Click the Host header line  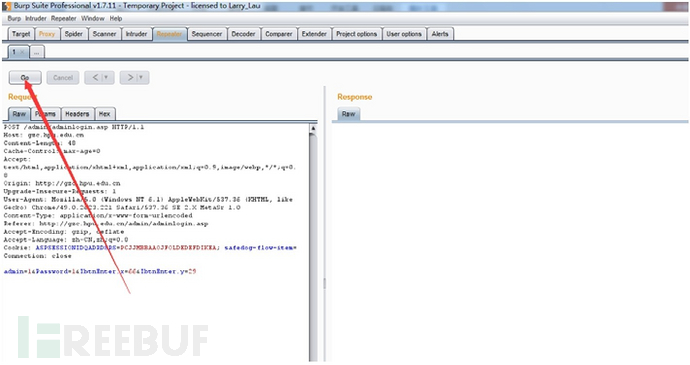tap(44, 135)
